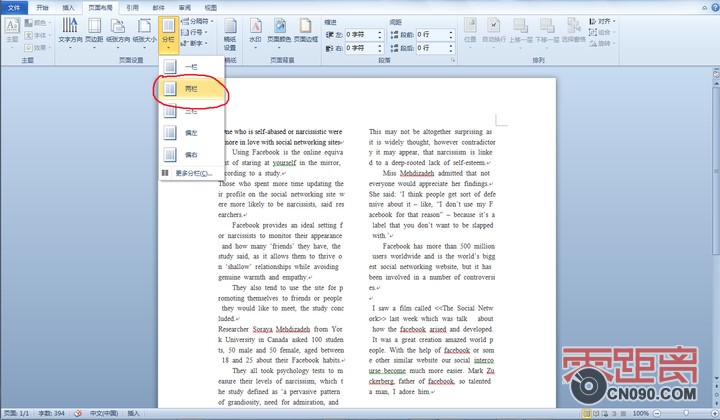Open the 纸张方向 (Orientation) tool
The image size is (720, 420).
click(118, 32)
